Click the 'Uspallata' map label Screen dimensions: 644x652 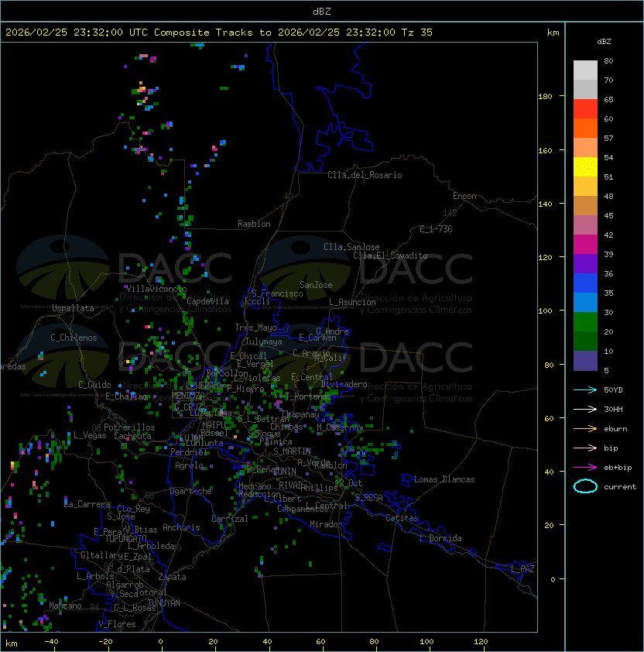(73, 308)
